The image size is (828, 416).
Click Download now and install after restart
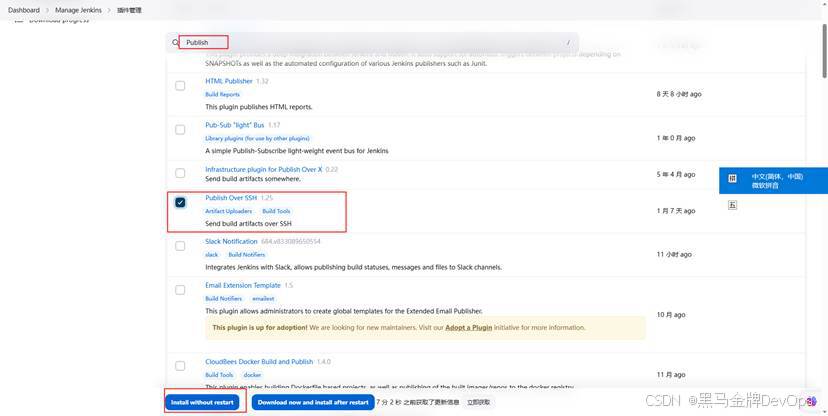(x=313, y=402)
